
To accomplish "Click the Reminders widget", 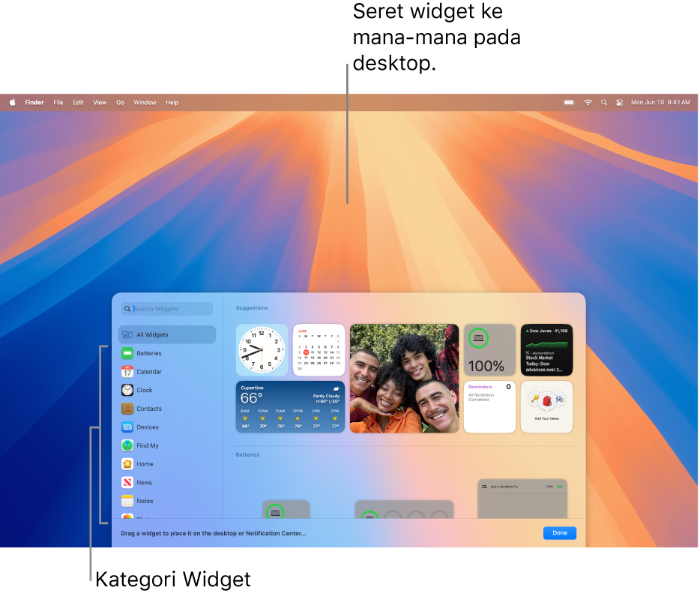I will point(489,407).
